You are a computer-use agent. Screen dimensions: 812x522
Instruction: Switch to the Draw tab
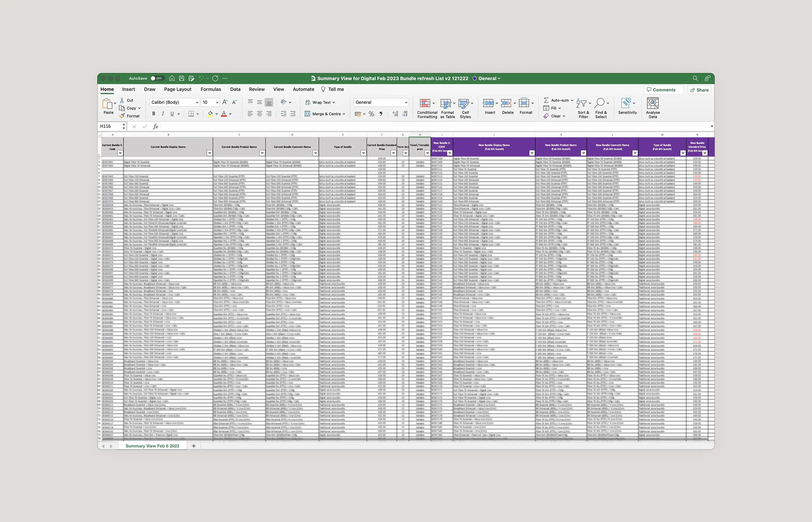tap(149, 89)
